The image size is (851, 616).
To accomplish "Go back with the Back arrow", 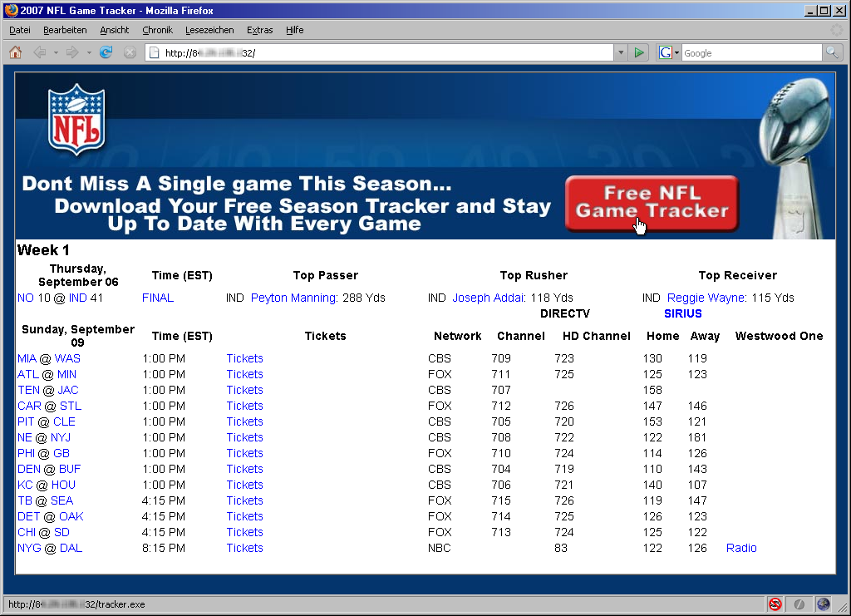I will (40, 52).
